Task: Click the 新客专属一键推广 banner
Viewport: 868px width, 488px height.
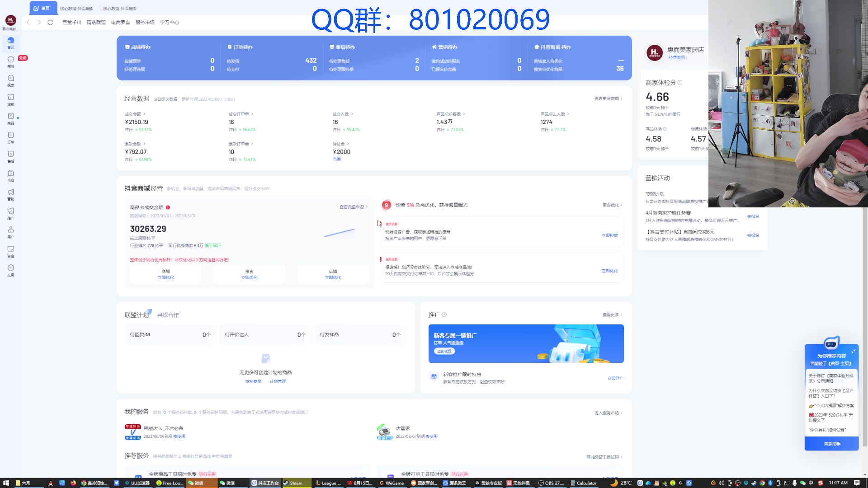Action: [x=526, y=343]
